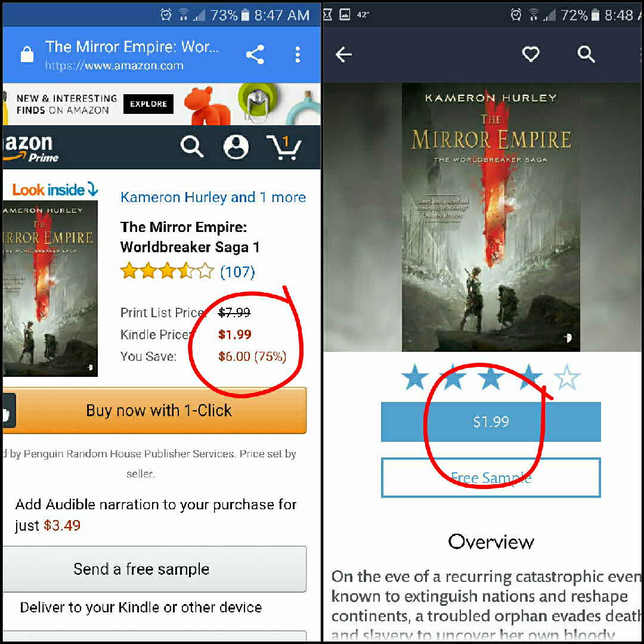
Task: Tap the Amazon search magnifier icon
Action: (192, 147)
